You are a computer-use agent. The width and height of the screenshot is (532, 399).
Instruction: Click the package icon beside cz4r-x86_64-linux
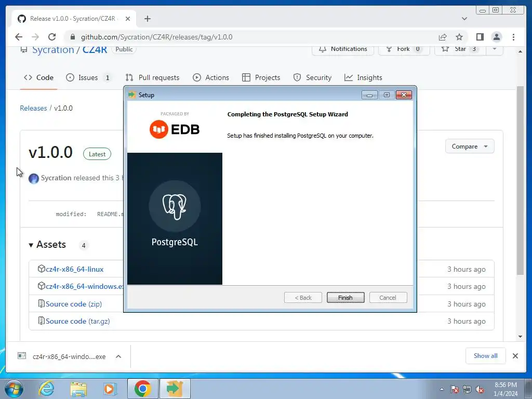pos(41,269)
